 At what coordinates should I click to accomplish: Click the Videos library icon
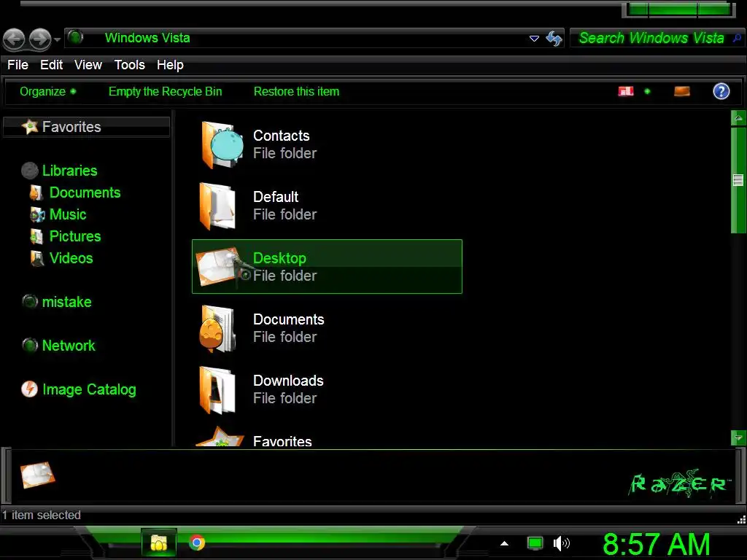click(x=36, y=258)
